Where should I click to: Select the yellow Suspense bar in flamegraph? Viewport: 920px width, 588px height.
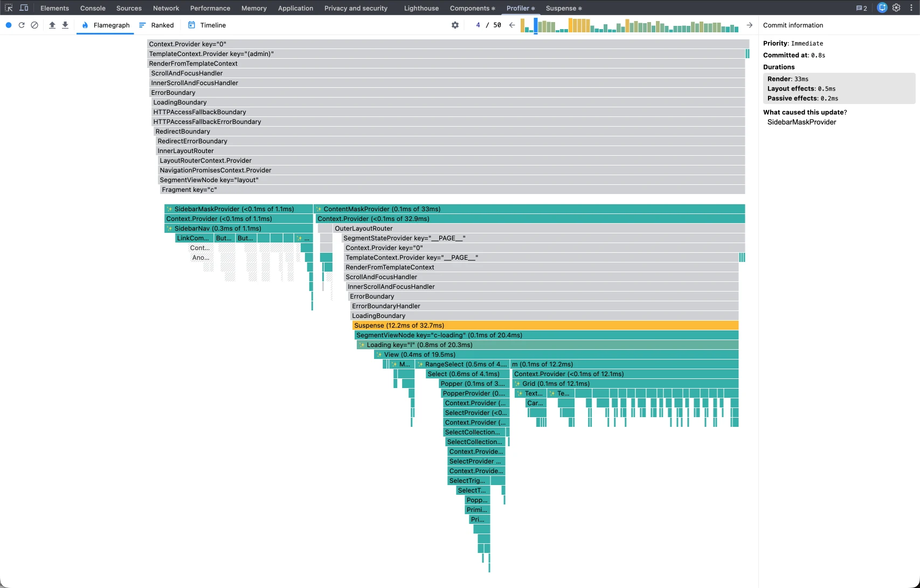[x=545, y=326]
